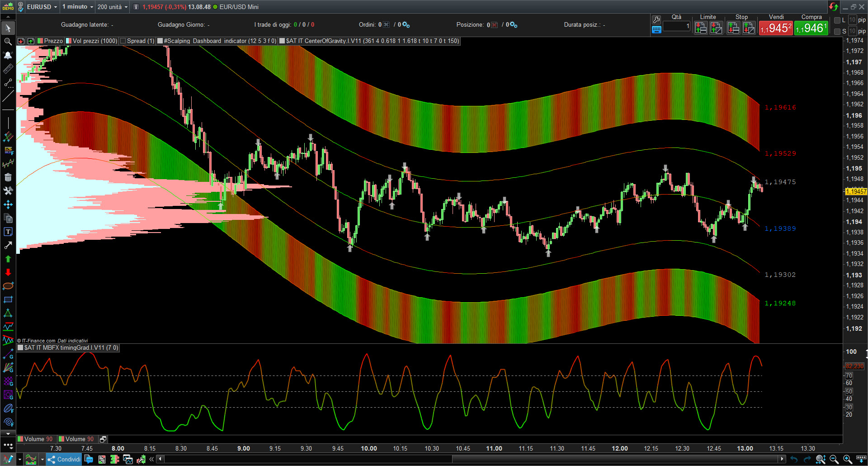Open the alert bell tool
This screenshot has height=466, width=868.
[8, 55]
